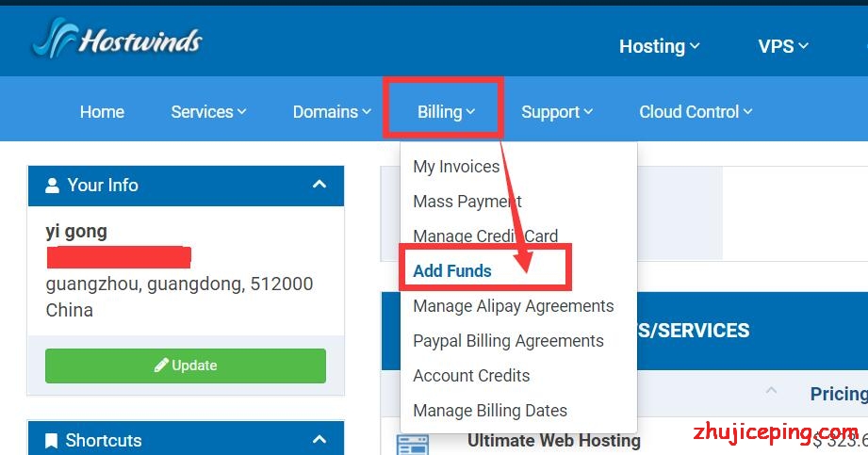The height and width of the screenshot is (455, 868).
Task: Click the green Update button
Action: 186,366
